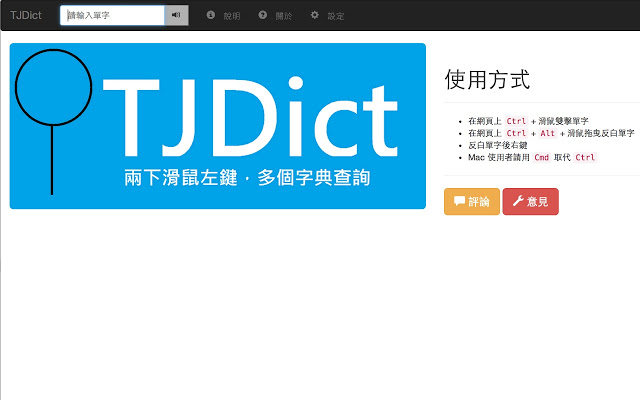Click the 使用方式 heading
Screen dimensions: 640x400
(486, 80)
